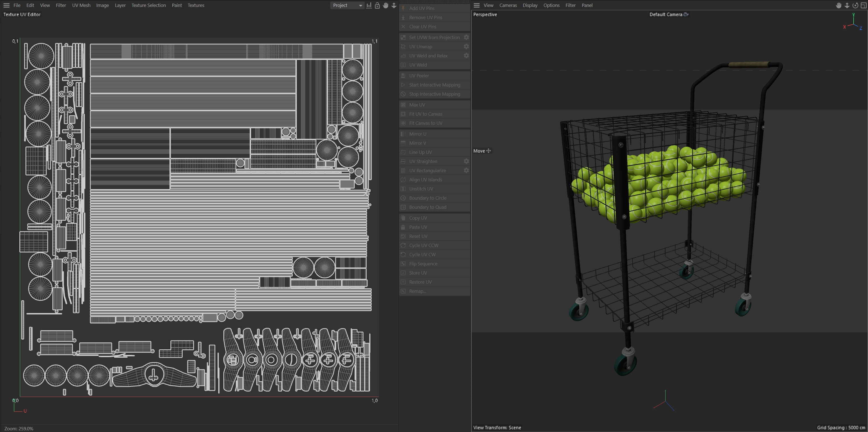This screenshot has width=868, height=432.
Task: Open the 3D viewport hamburger menu icon
Action: tap(476, 5)
